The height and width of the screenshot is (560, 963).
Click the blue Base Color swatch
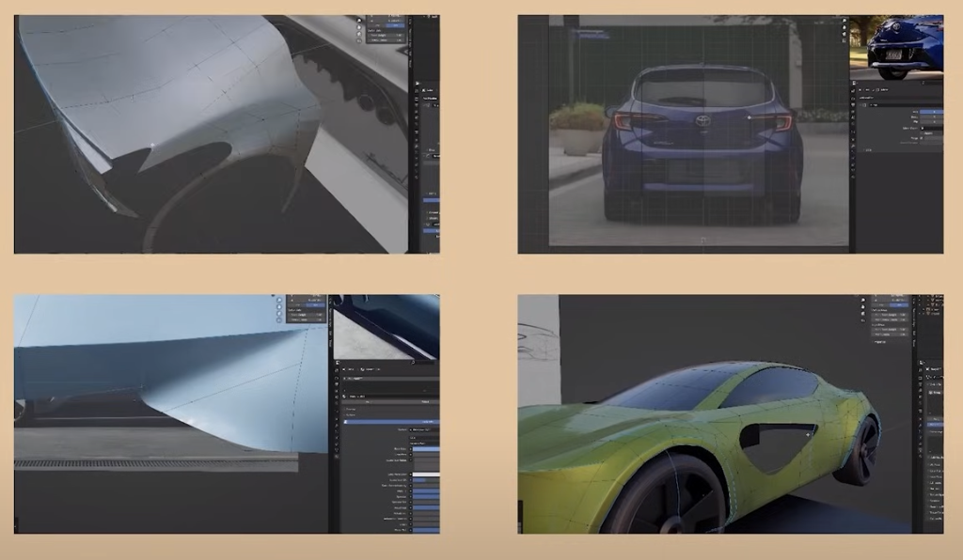coord(426,449)
